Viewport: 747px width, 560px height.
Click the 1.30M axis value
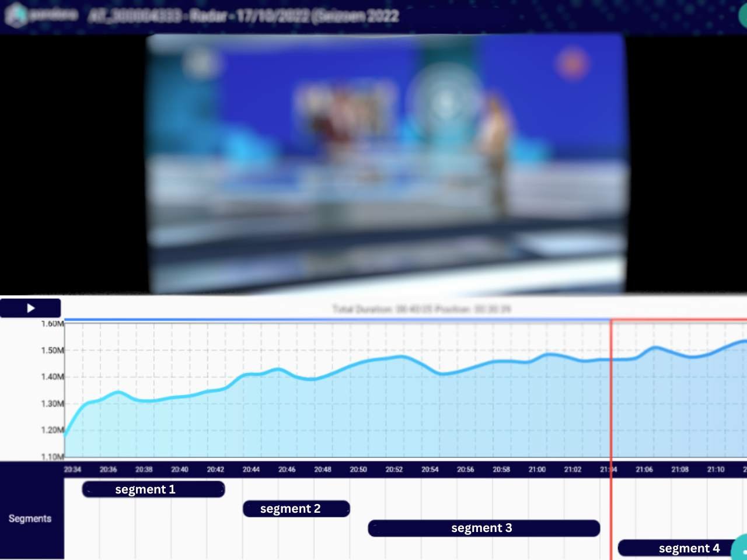click(53, 404)
